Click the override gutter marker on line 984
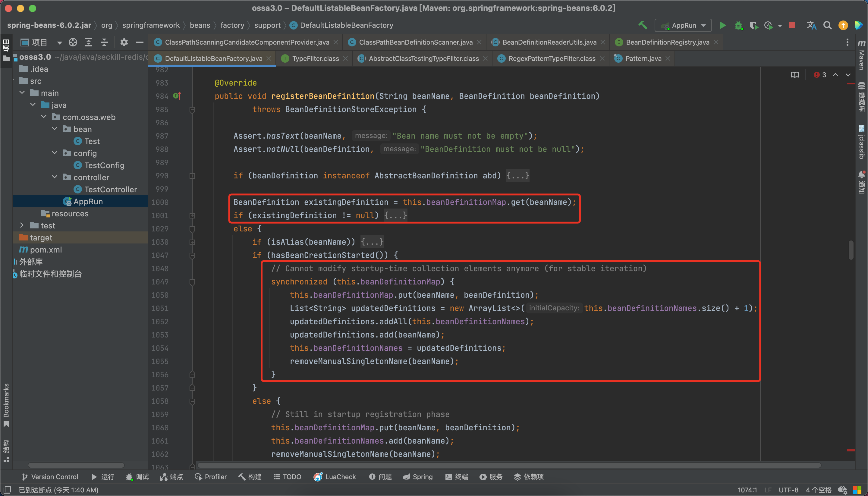Viewport: 868px width, 496px height. (x=177, y=96)
